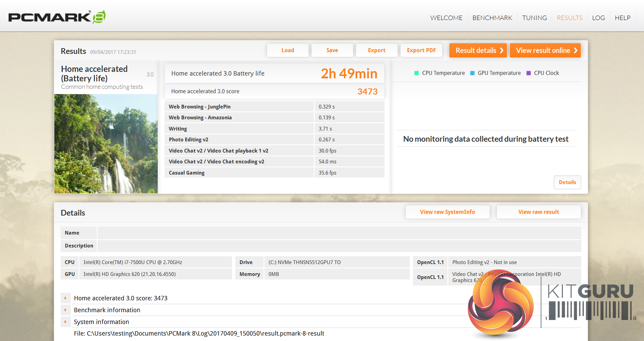Image resolution: width=644 pixels, height=341 pixels.
Task: Switch to the BENCHMARK tab
Action: pos(492,18)
